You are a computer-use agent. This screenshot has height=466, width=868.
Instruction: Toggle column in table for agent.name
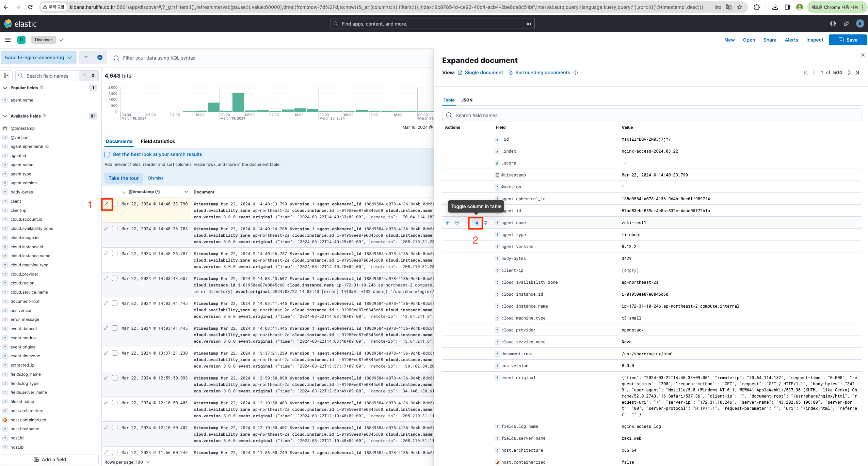coord(476,223)
